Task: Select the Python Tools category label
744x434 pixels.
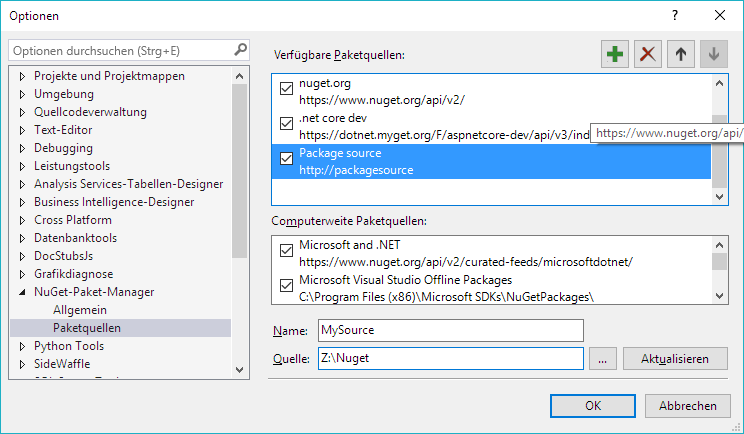Action: pos(69,346)
